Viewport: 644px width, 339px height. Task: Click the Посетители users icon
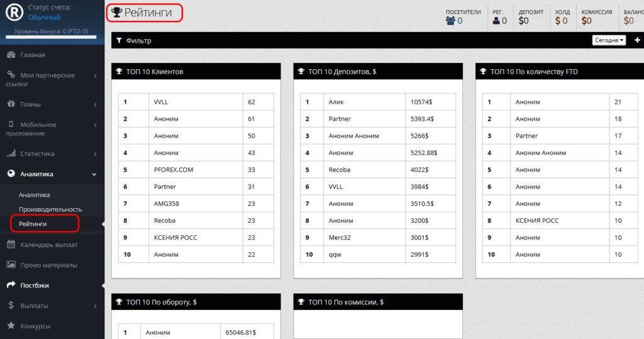(x=450, y=21)
